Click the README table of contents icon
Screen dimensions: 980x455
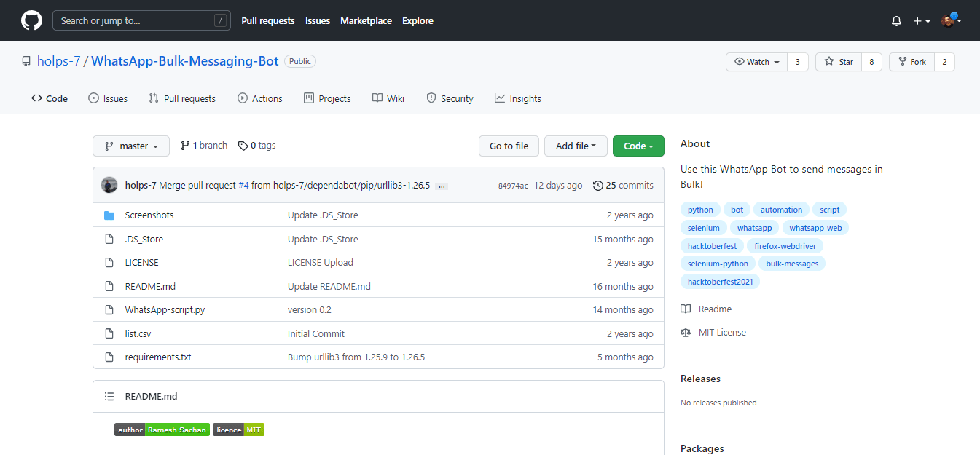109,397
